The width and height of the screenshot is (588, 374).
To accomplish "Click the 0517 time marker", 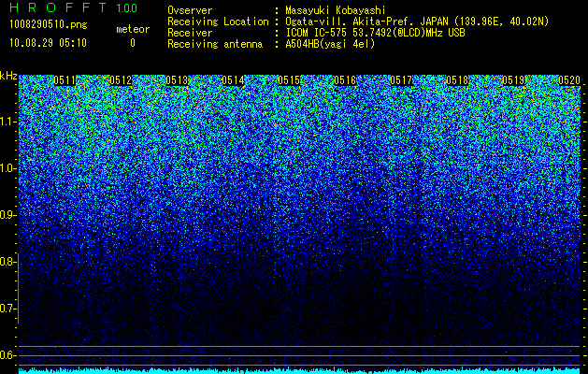I will point(401,80).
